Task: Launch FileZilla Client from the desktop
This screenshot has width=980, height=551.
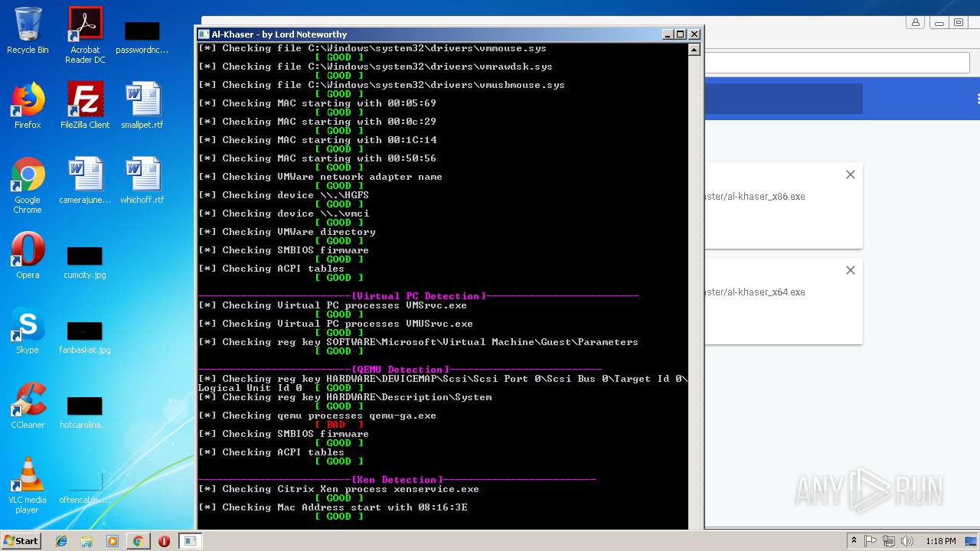Action: pyautogui.click(x=85, y=106)
